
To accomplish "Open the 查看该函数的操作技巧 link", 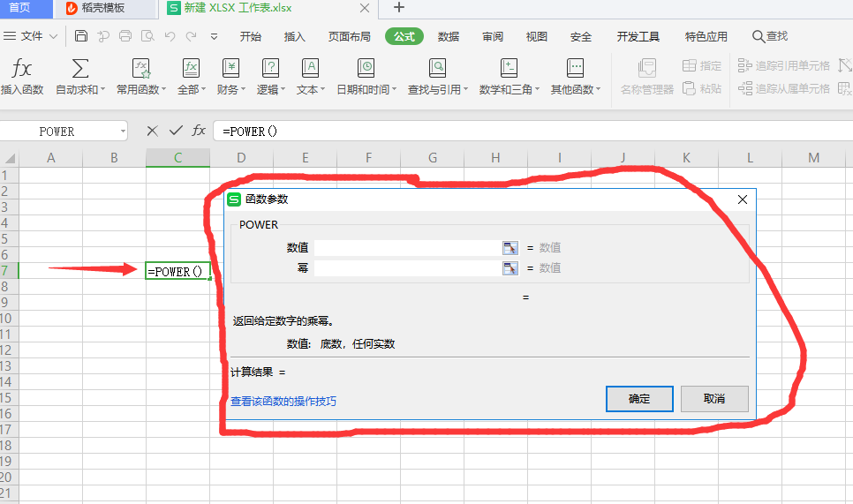I will [x=283, y=402].
